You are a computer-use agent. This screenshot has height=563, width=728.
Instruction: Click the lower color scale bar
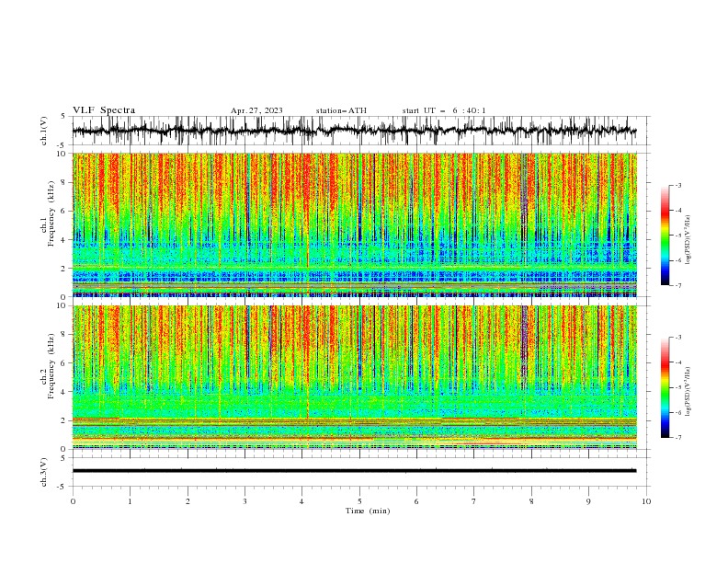[x=665, y=387]
